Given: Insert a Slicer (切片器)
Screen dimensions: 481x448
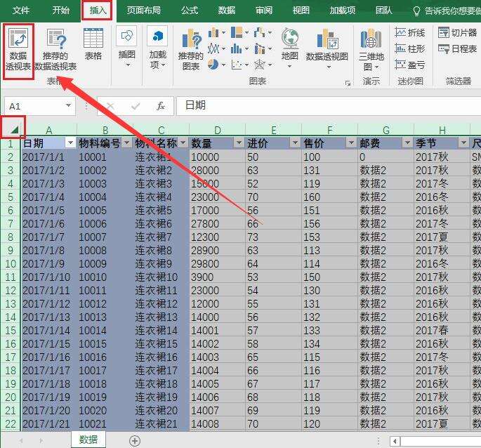Looking at the screenshot, I should coord(457,32).
